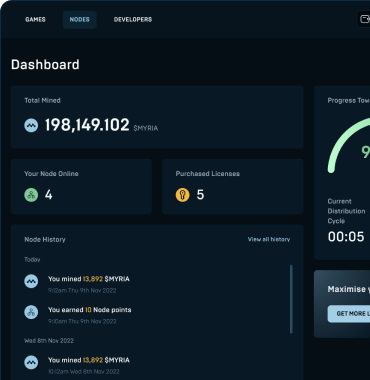The height and width of the screenshot is (380, 370).
Task: Click the Total Mined label
Action: pyautogui.click(x=42, y=100)
